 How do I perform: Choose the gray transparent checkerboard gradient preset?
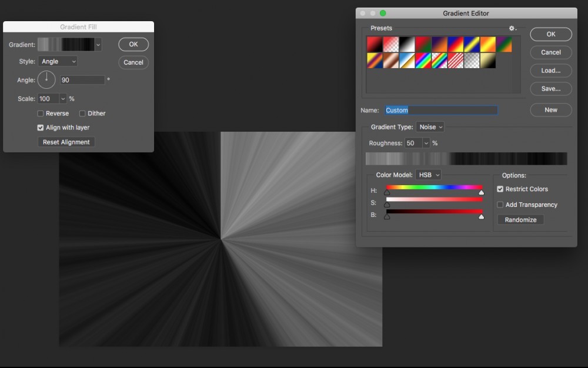pyautogui.click(x=472, y=61)
